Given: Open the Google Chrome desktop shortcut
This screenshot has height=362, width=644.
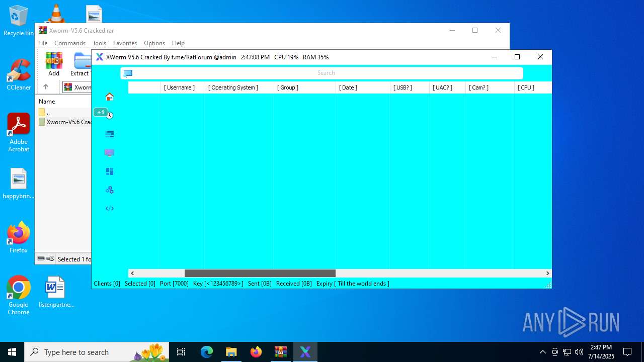Looking at the screenshot, I should tap(19, 296).
